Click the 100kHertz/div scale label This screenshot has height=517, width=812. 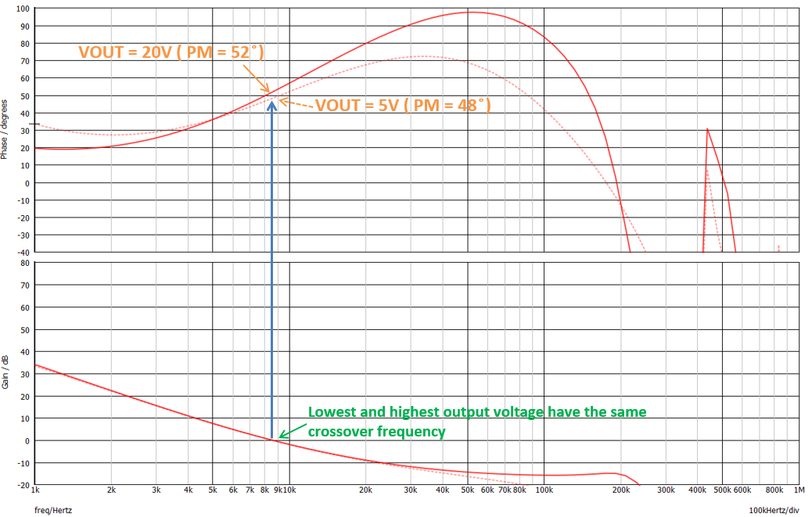coord(774,510)
